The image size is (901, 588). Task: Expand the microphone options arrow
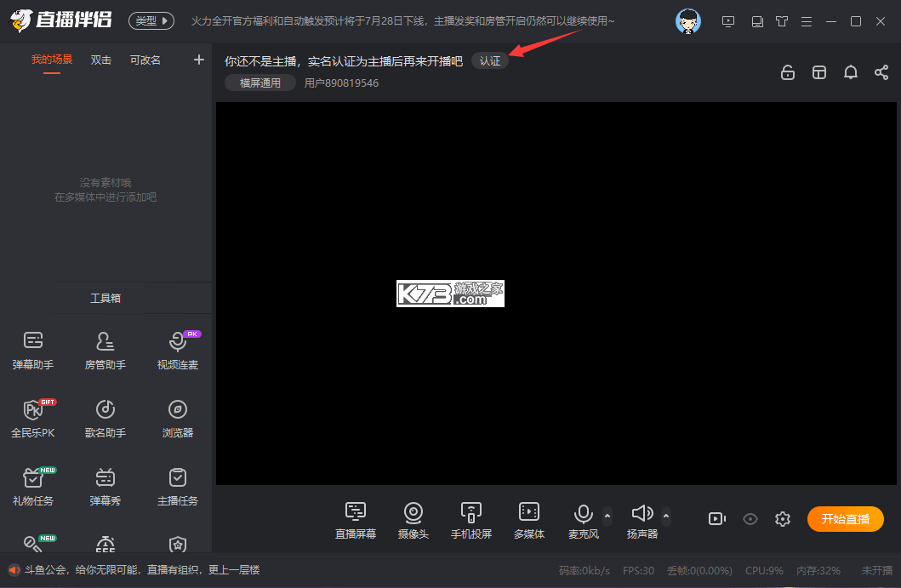tap(607, 516)
